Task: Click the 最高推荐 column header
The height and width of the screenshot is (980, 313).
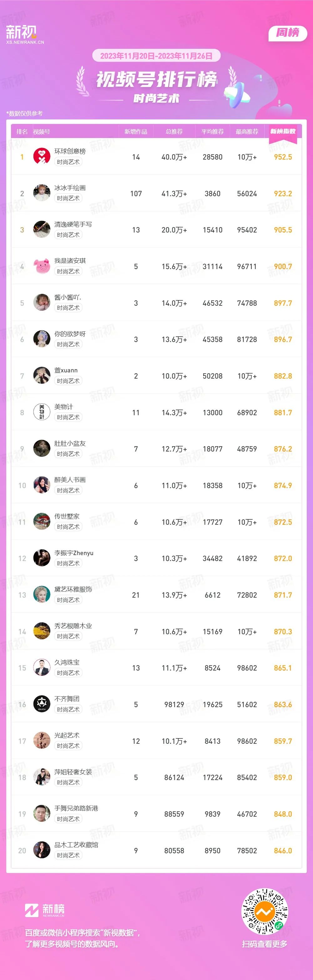Action: coord(247,132)
